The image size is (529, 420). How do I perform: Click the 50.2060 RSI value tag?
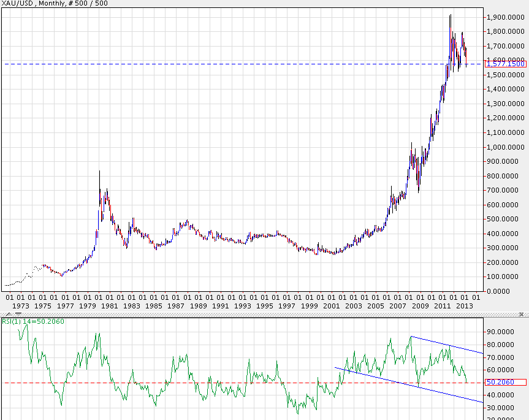(x=505, y=383)
